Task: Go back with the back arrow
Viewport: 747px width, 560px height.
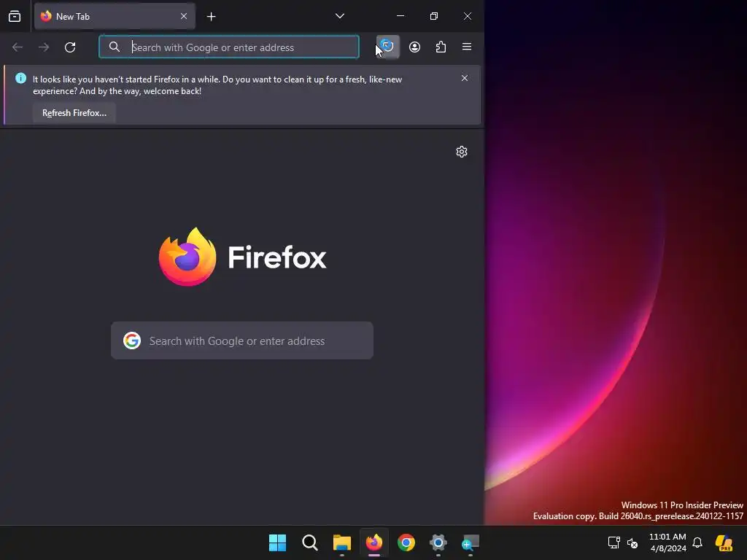Action: [18, 47]
